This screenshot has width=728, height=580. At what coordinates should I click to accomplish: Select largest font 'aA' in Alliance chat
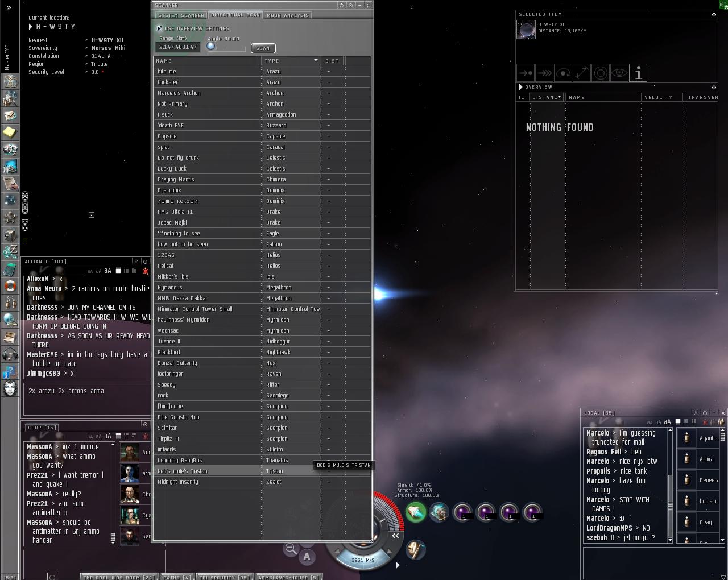coord(107,271)
